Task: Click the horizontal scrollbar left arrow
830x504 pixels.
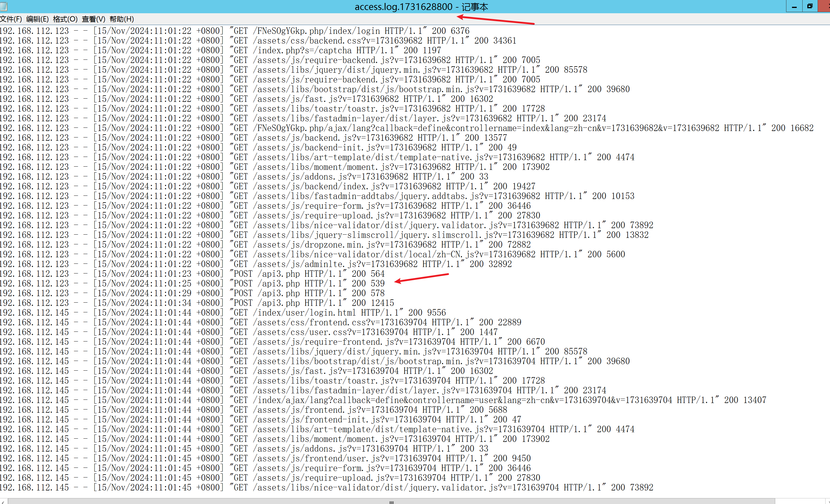Action: click(3, 502)
